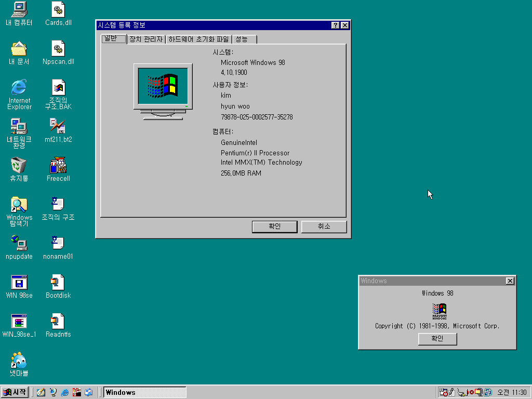Viewport: 532px width, 399px height.
Task: Click the 256.0MB RAM text
Action: click(x=241, y=173)
